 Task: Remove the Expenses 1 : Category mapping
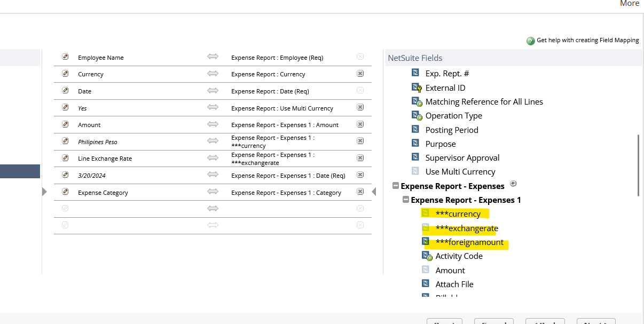pos(360,192)
